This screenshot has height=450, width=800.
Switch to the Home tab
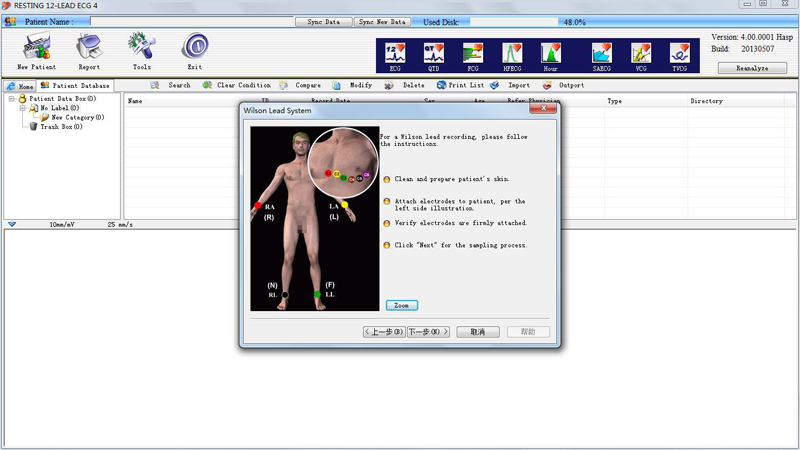point(20,86)
